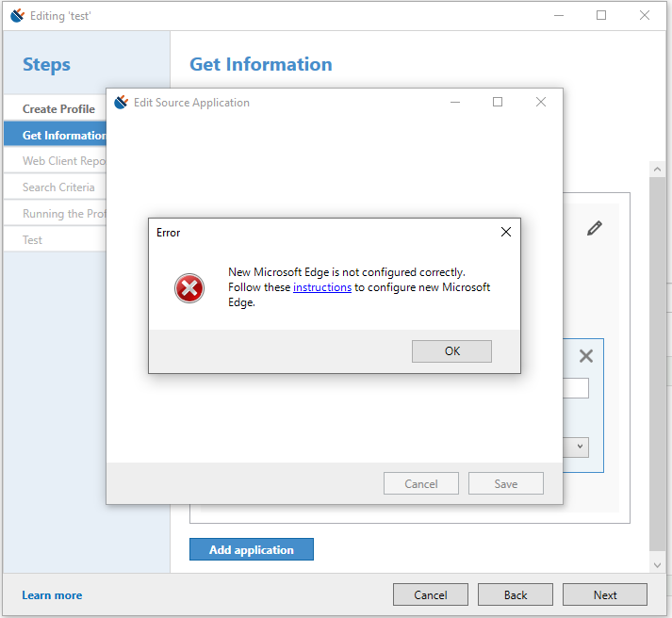672x618 pixels.
Task: Select the Search Criteria step
Action: tap(56, 187)
